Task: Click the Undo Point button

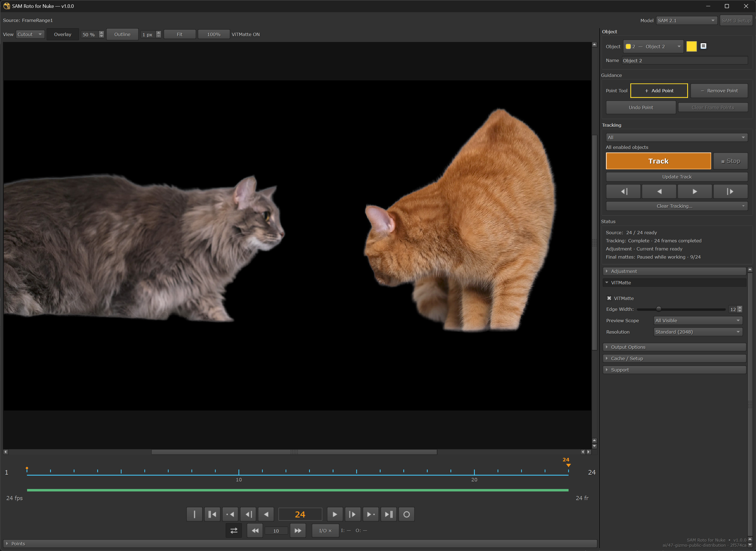Action: click(x=641, y=107)
